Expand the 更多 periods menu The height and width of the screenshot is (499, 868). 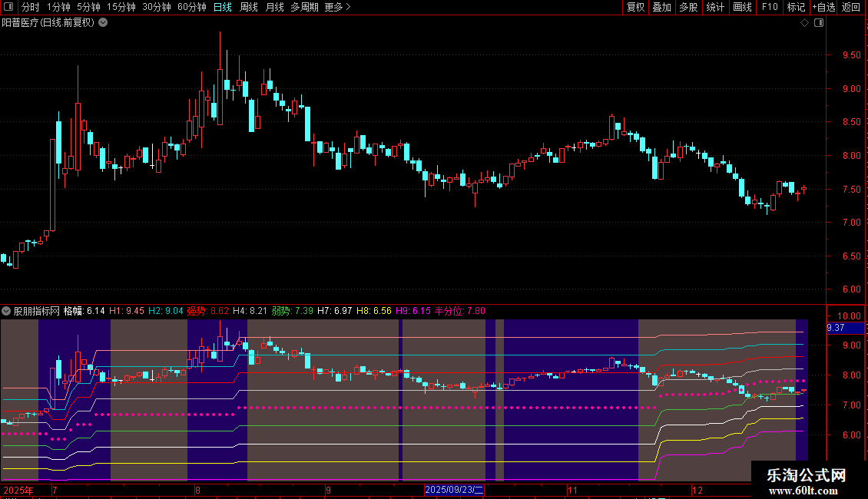coord(337,7)
